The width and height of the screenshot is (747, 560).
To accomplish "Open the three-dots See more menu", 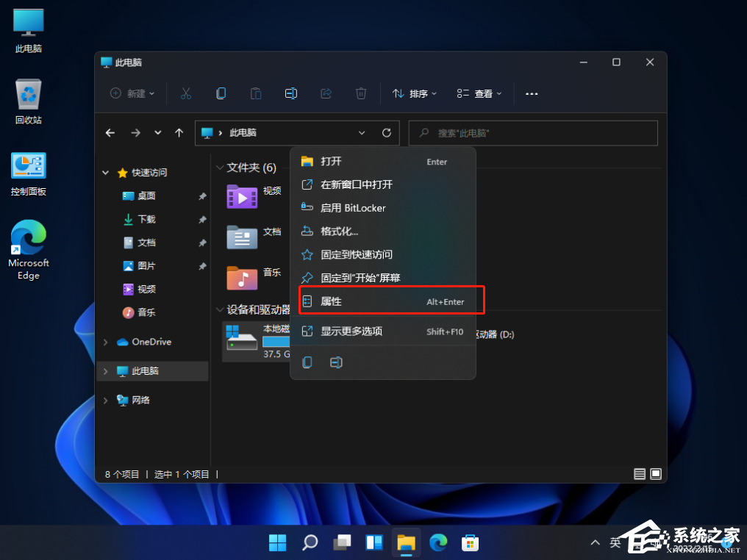I will [x=532, y=94].
